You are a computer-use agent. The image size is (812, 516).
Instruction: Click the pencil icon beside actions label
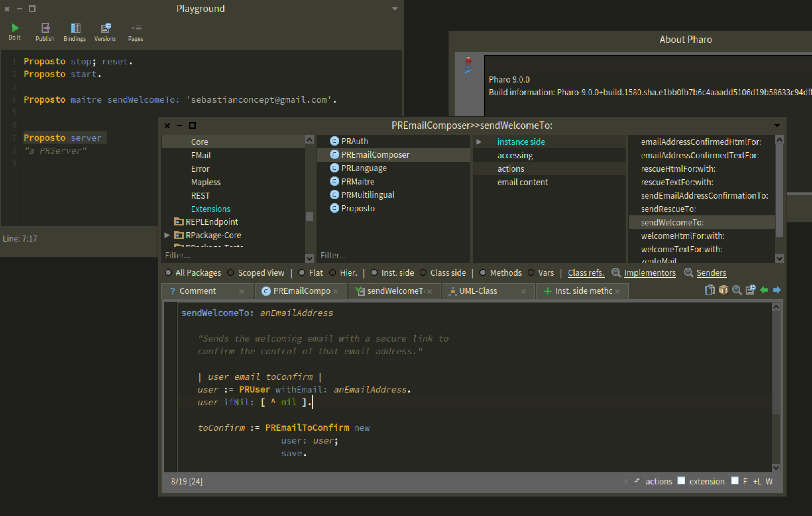click(636, 481)
